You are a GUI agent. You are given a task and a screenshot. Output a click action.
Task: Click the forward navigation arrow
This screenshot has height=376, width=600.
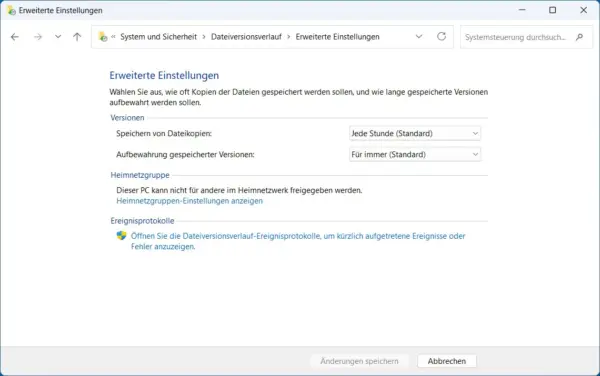pos(38,37)
